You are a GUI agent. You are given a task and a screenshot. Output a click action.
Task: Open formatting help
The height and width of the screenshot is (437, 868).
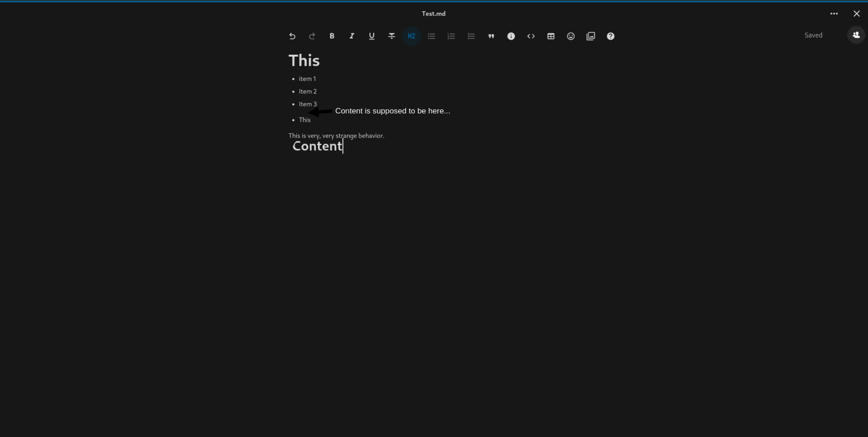[x=611, y=36]
